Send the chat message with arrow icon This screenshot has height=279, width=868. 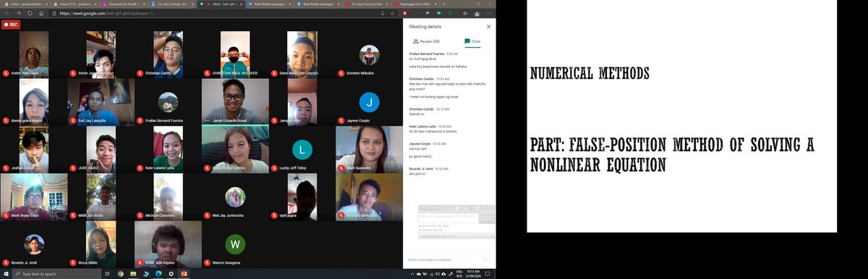[486, 259]
